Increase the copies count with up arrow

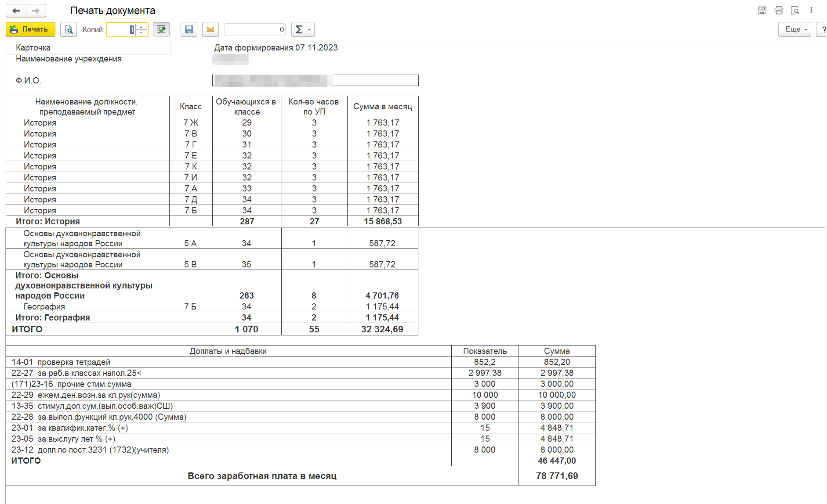(x=141, y=27)
